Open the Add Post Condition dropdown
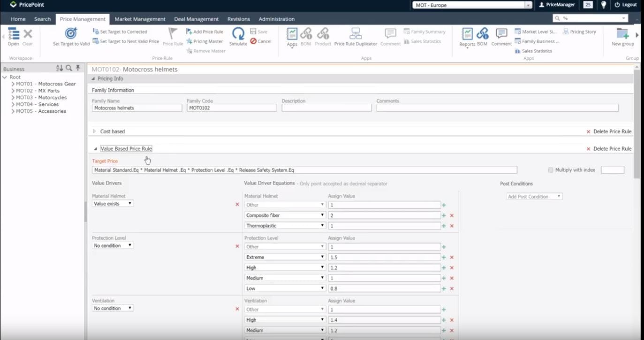 click(533, 196)
